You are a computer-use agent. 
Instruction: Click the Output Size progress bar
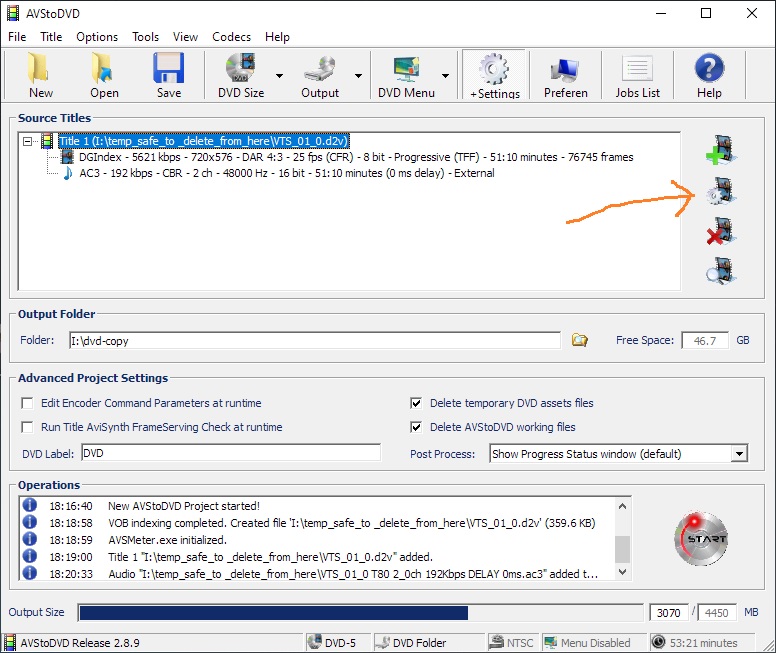click(x=360, y=612)
